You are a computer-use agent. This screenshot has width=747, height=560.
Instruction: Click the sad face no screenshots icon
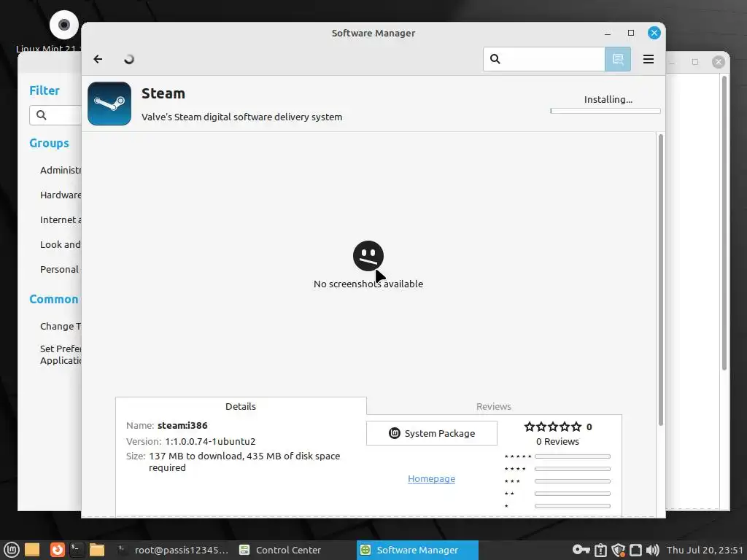pos(368,256)
